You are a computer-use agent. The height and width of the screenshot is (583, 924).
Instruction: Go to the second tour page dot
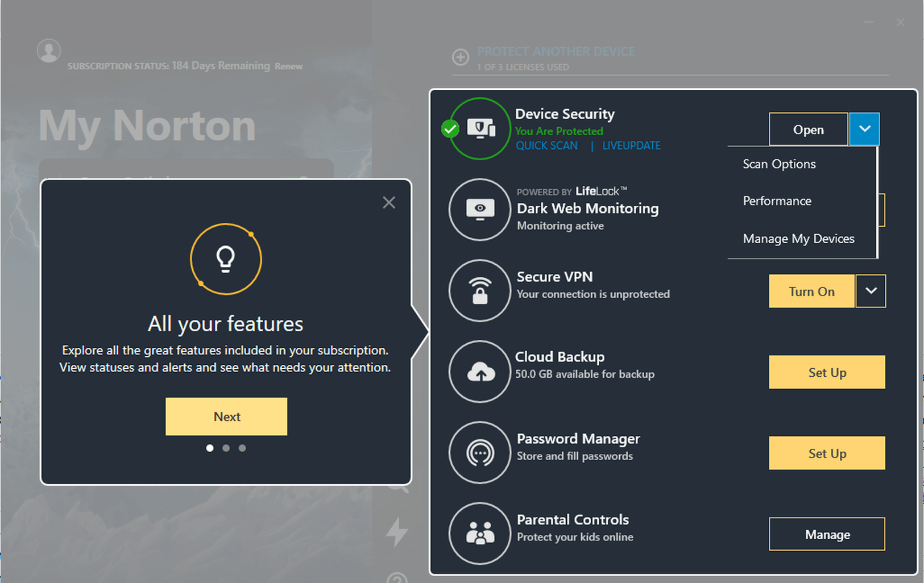(x=226, y=448)
